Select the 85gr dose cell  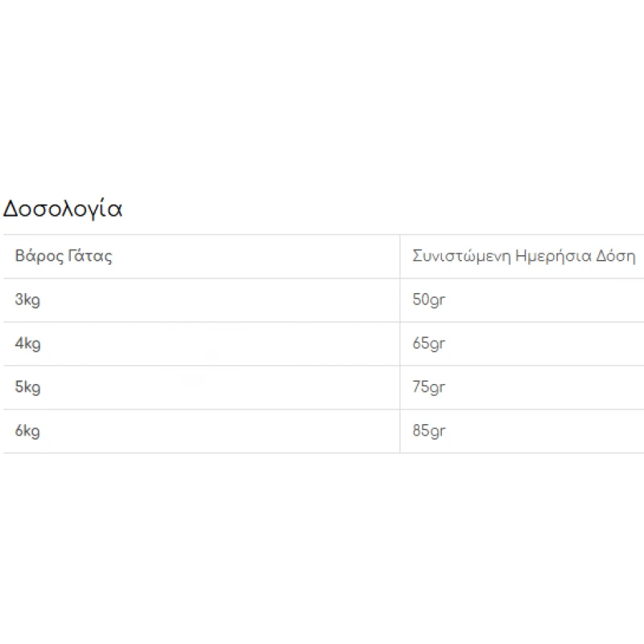pyautogui.click(x=522, y=431)
